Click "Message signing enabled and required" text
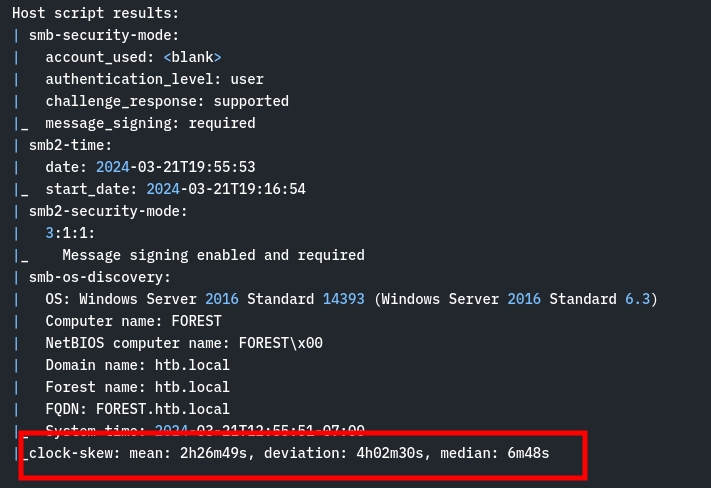This screenshot has width=711, height=488. (213, 256)
